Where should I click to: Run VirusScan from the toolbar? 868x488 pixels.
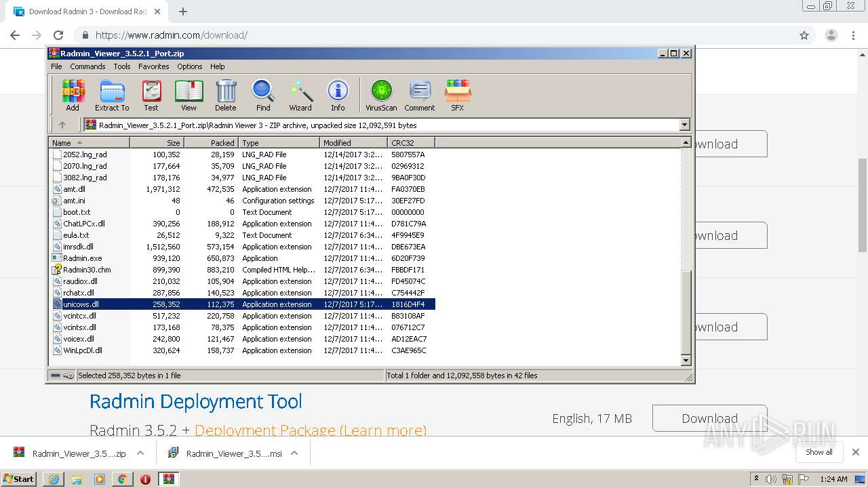381,95
